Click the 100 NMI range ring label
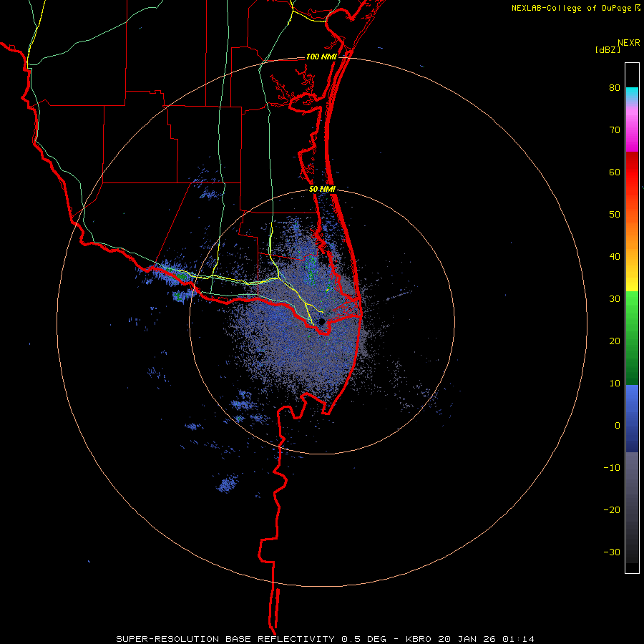The width and height of the screenshot is (644, 644). click(321, 57)
